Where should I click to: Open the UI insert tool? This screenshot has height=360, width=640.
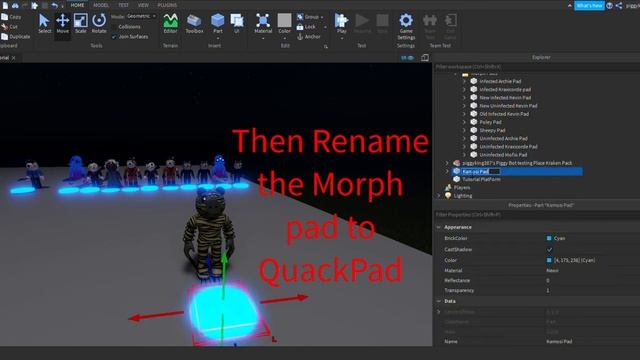tap(237, 24)
